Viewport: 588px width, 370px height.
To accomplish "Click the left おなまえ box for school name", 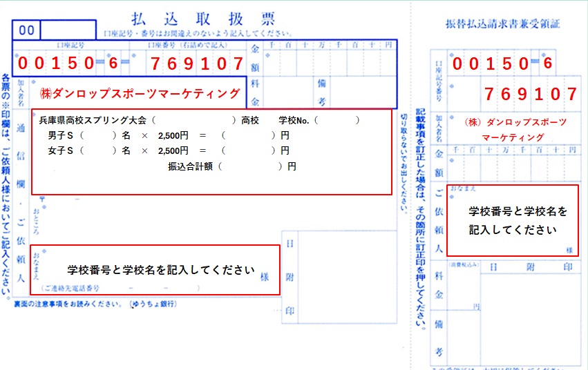I will [159, 270].
